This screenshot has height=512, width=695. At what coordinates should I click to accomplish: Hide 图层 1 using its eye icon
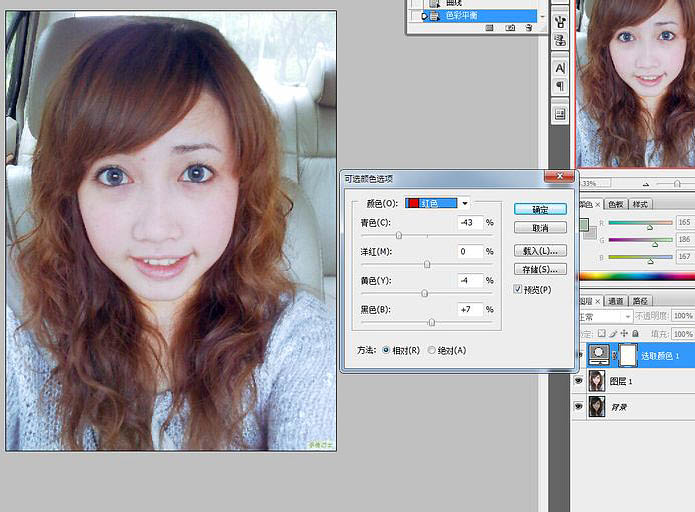578,381
